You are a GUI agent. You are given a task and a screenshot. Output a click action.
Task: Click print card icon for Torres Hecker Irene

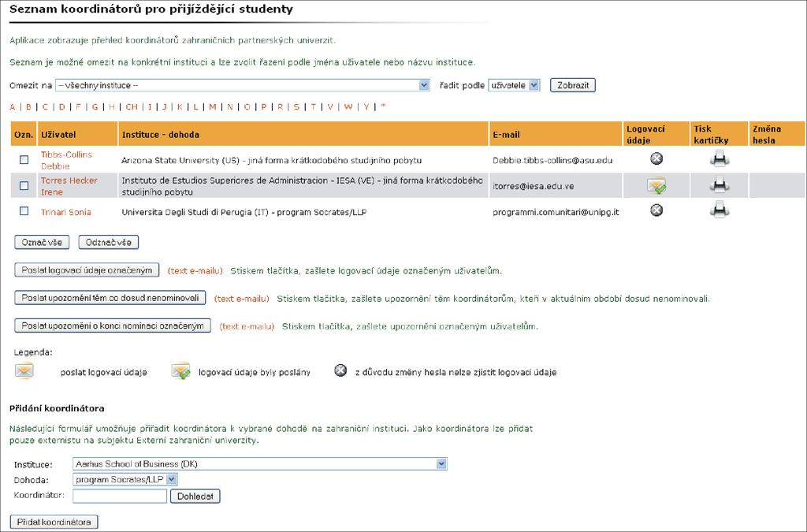(720, 184)
